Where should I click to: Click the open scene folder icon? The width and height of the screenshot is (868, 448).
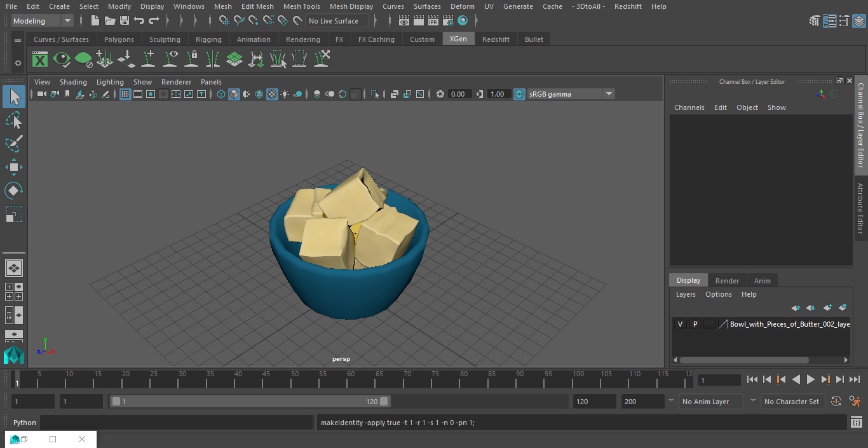tap(109, 21)
